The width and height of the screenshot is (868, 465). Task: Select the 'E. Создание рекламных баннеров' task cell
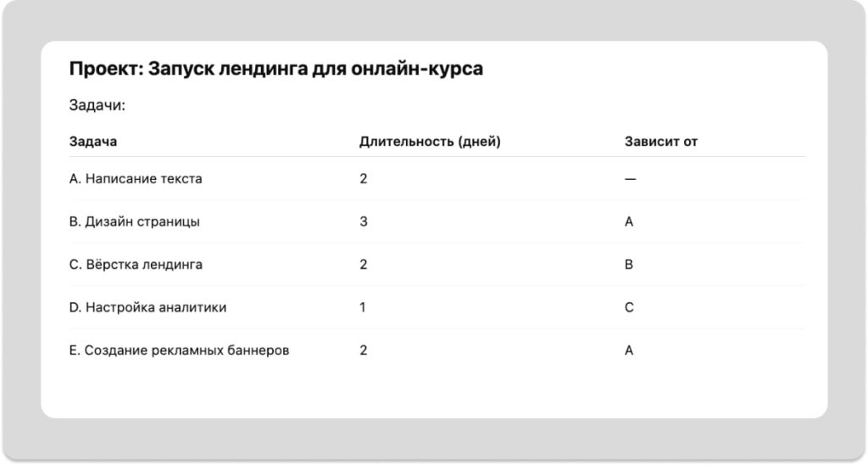pos(179,350)
